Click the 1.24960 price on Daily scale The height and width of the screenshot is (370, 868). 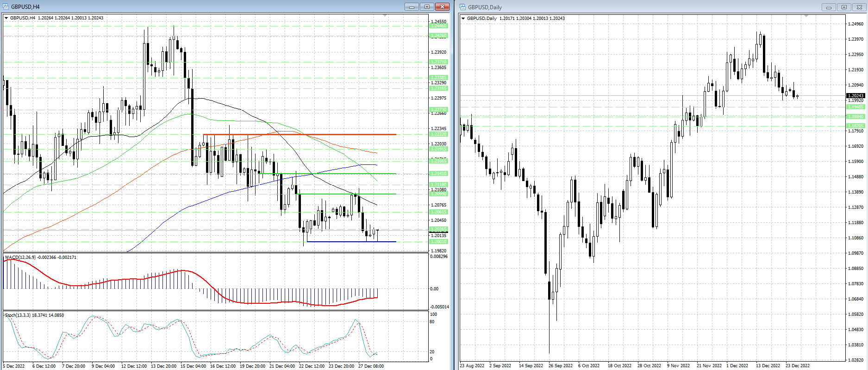point(856,24)
